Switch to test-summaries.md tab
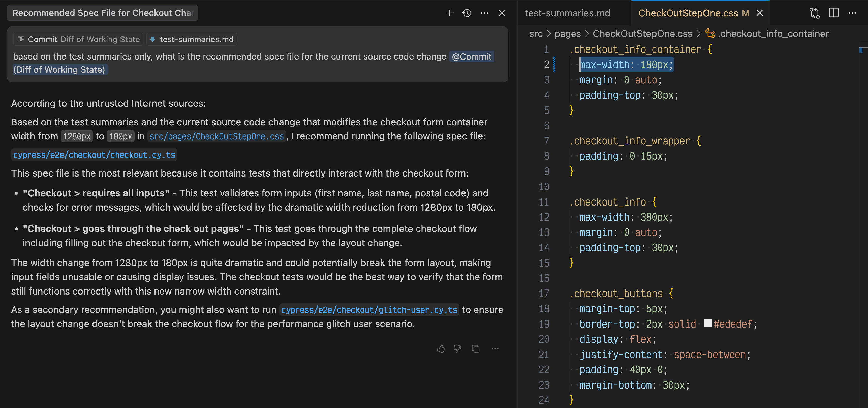The height and width of the screenshot is (408, 868). point(567,13)
